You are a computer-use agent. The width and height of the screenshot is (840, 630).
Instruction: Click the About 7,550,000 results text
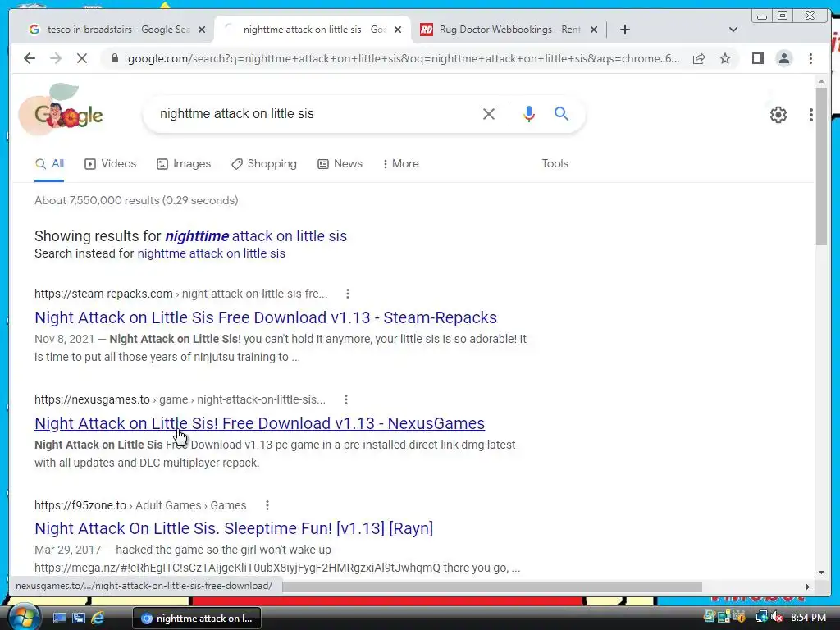(136, 200)
